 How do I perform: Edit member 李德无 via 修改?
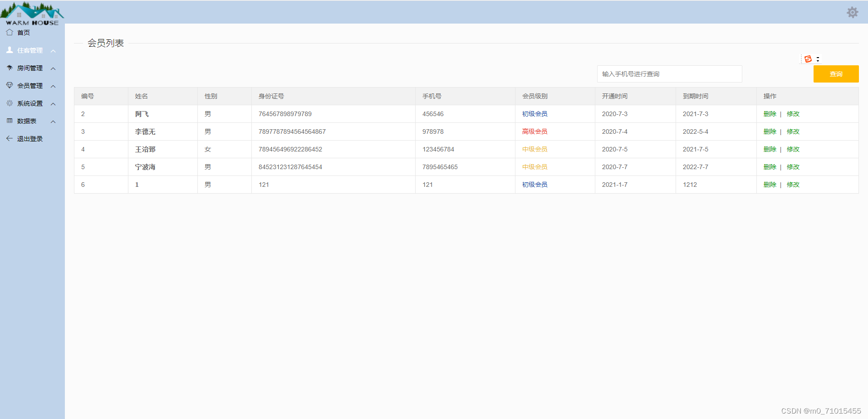click(793, 132)
